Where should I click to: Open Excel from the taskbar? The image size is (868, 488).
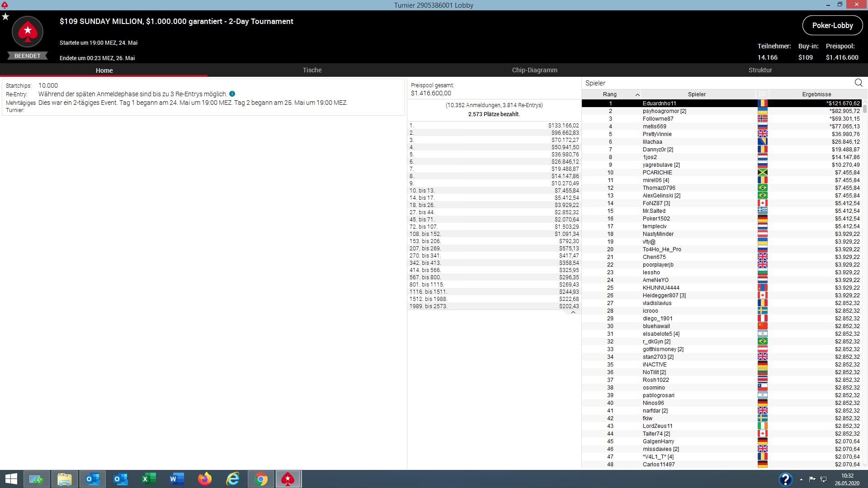pos(149,479)
